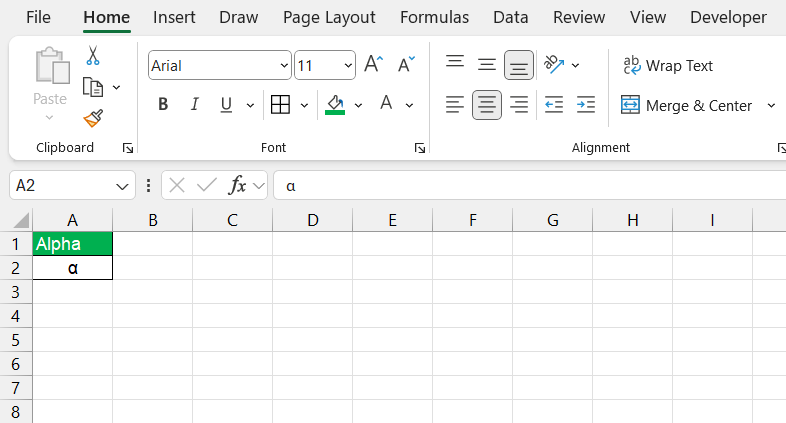Click the Wrap Text button
The image size is (786, 423).
click(667, 66)
